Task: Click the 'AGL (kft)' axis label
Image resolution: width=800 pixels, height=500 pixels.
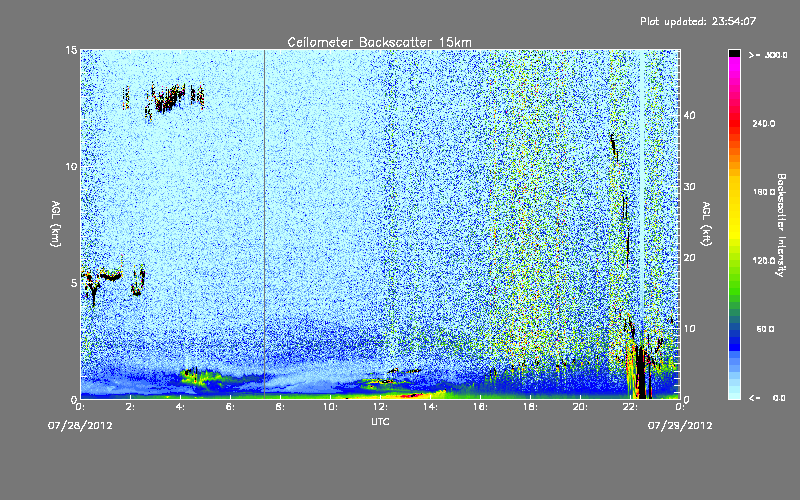Action: click(706, 224)
